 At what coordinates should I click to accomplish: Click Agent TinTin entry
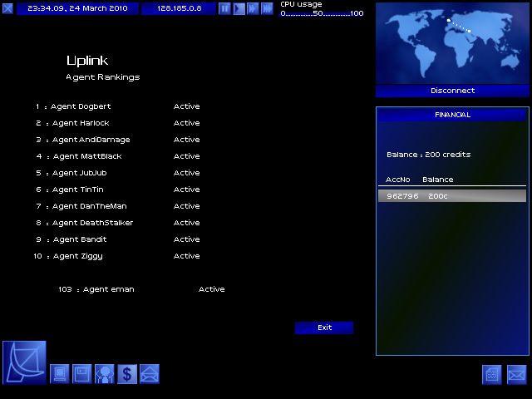coord(77,190)
